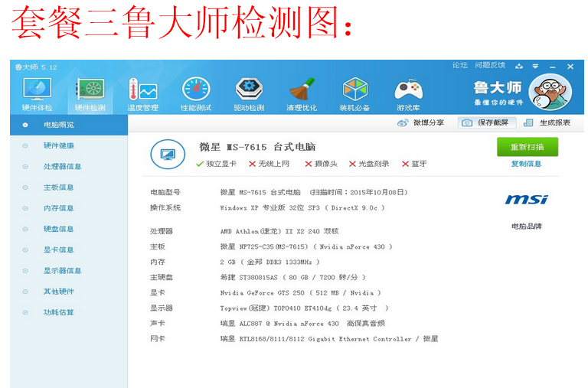Click the msi brand logo

point(527,200)
